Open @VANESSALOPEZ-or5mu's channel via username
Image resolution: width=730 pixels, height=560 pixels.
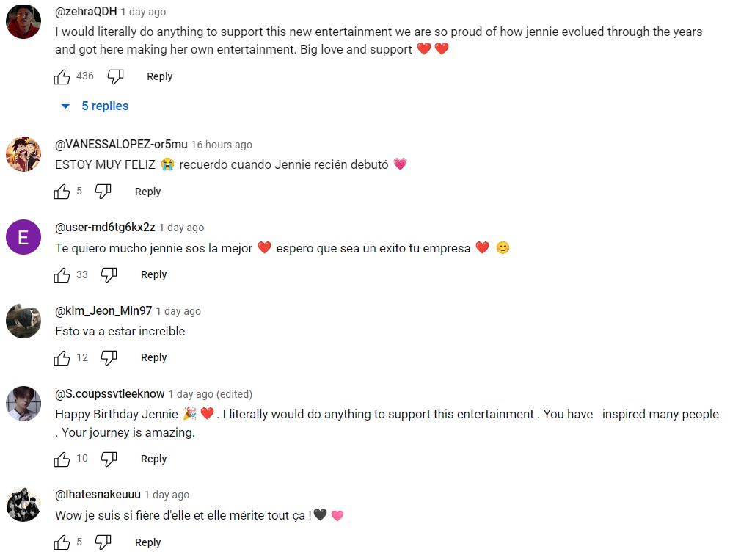click(121, 145)
